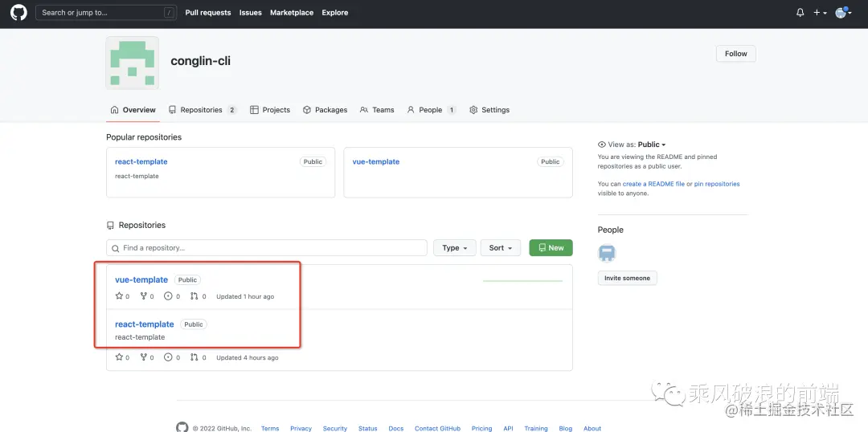Open the View as Public dropdown
Image resolution: width=868 pixels, height=432 pixels.
point(632,145)
